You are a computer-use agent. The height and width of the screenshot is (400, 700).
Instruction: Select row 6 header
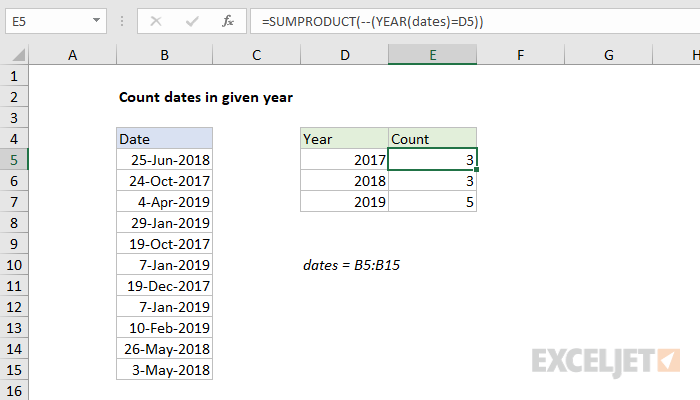click(14, 181)
